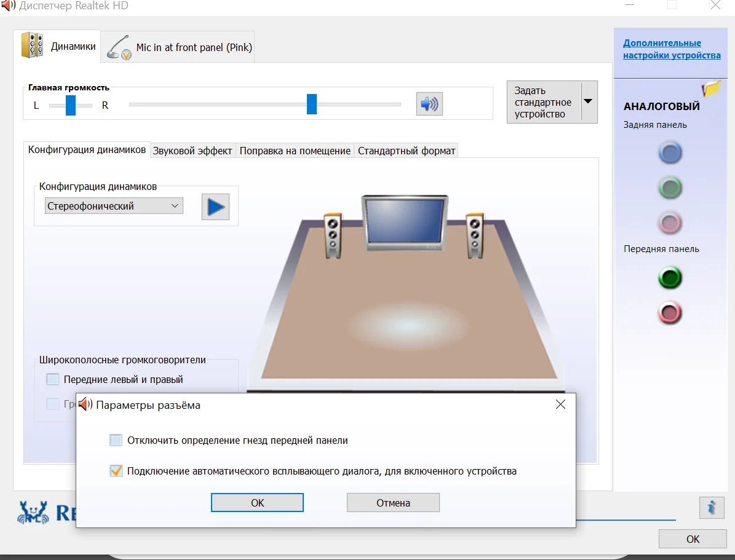Viewport: 735px width, 560px height.
Task: Uncheck the automatic popup dialog checkbox
Action: pos(116,470)
